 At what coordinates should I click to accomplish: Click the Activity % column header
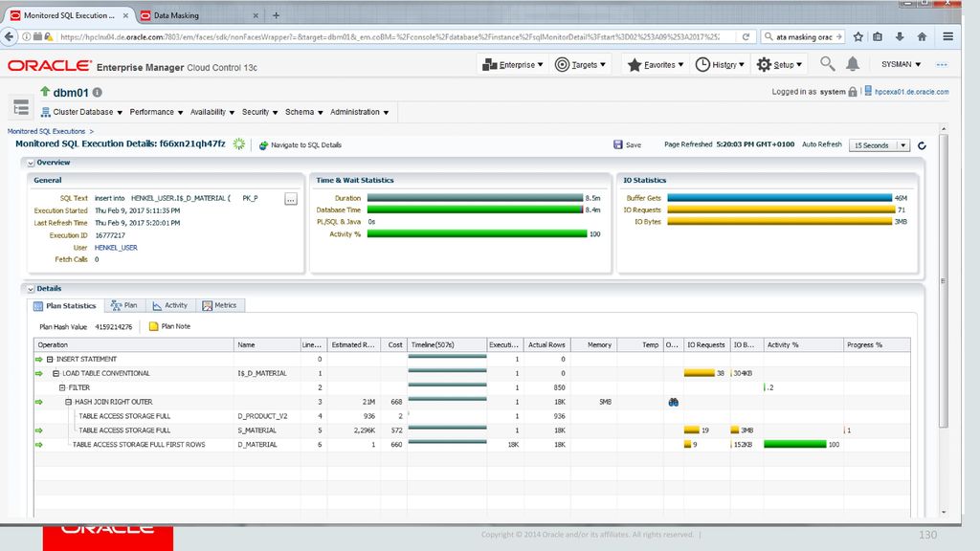coord(803,344)
